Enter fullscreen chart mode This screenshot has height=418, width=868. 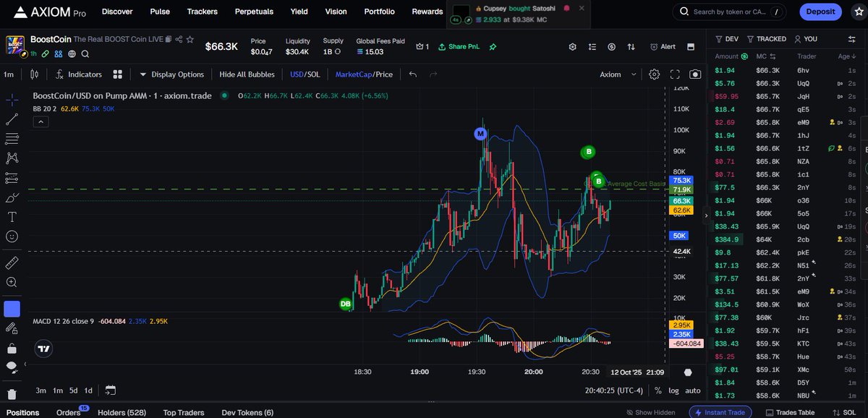(675, 74)
